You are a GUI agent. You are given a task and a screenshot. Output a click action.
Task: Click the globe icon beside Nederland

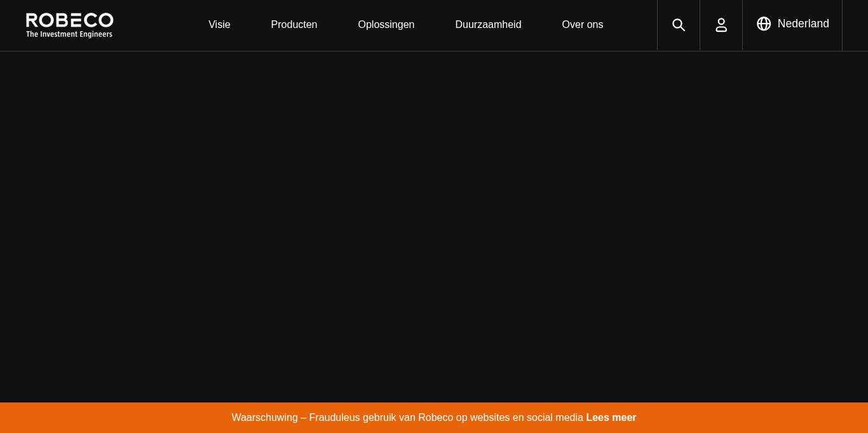point(764,24)
